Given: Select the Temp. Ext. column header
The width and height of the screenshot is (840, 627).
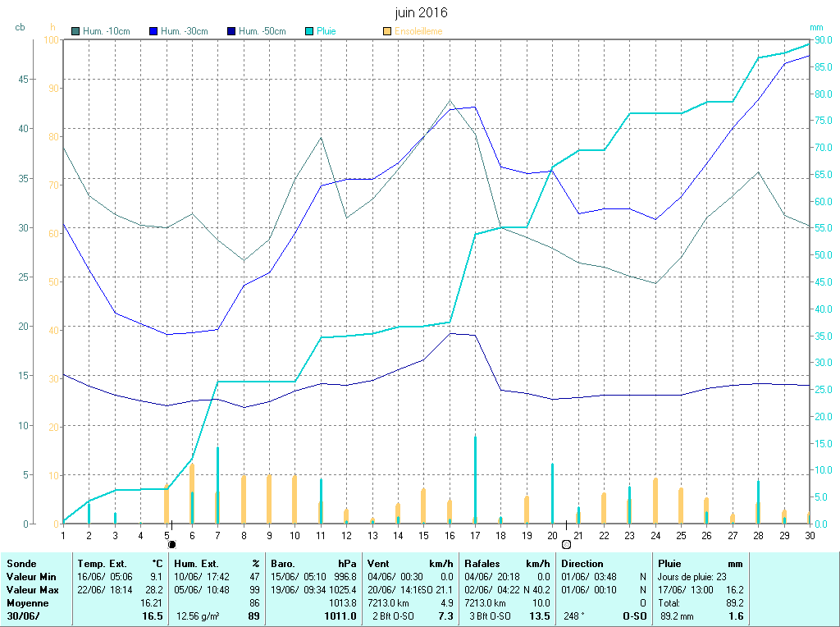Looking at the screenshot, I should click(102, 564).
